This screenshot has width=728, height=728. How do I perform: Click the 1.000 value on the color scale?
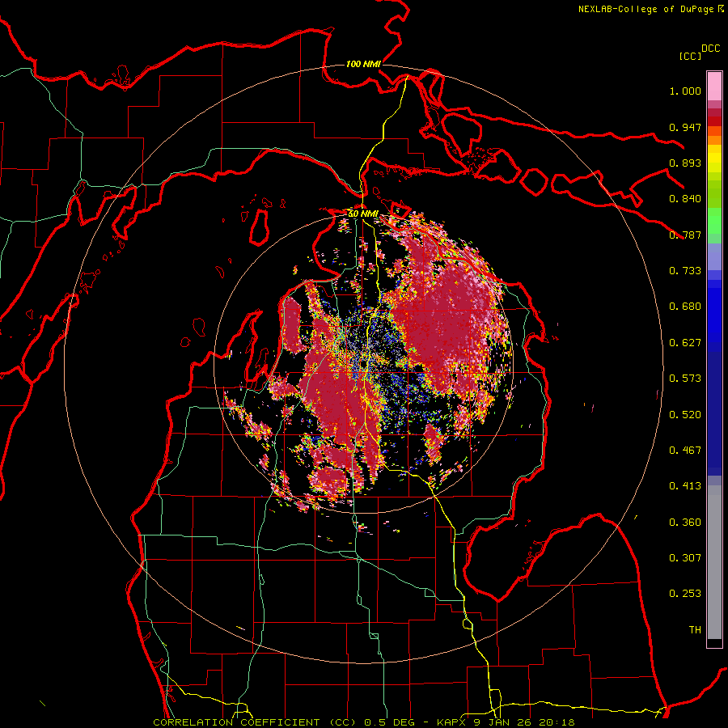[685, 91]
